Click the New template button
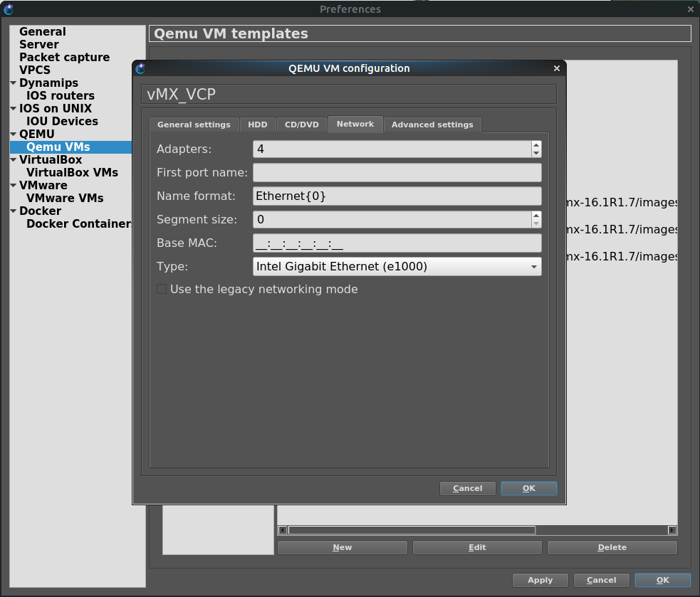Viewport: 700px width, 597px height. [342, 547]
